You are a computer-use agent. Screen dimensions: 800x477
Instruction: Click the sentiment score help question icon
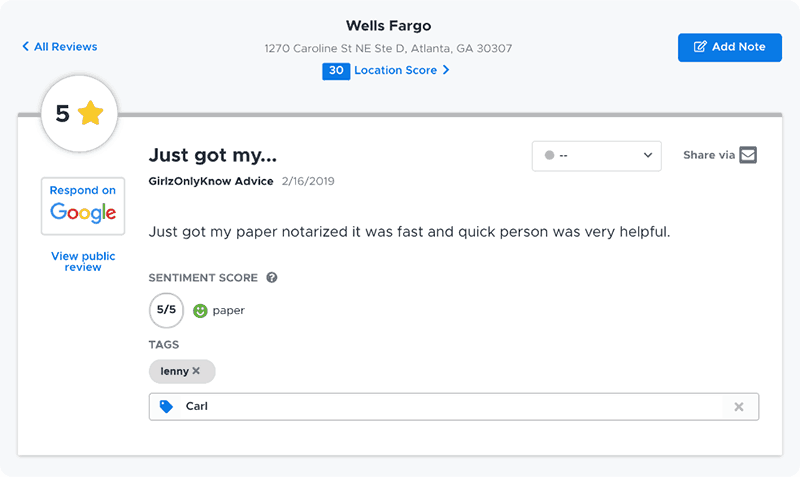click(x=272, y=278)
